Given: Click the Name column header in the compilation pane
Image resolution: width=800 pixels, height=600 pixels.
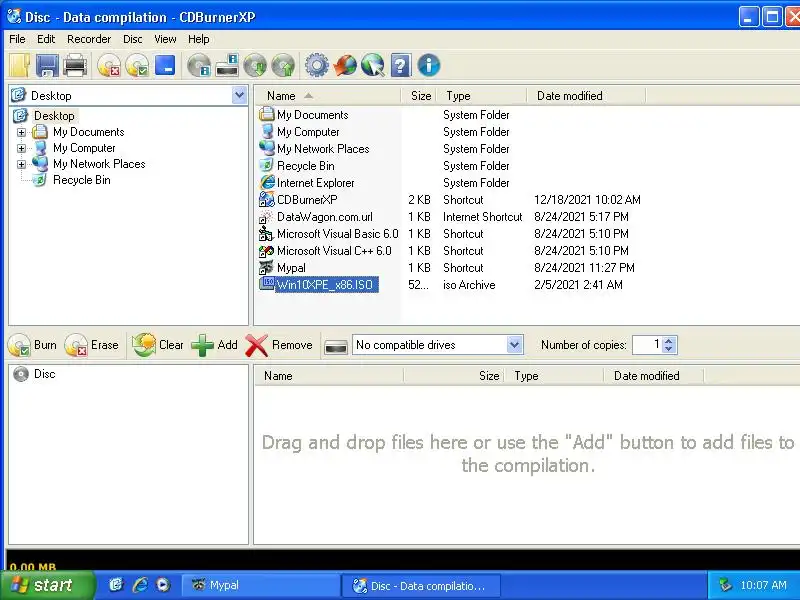Looking at the screenshot, I should click(x=329, y=376).
